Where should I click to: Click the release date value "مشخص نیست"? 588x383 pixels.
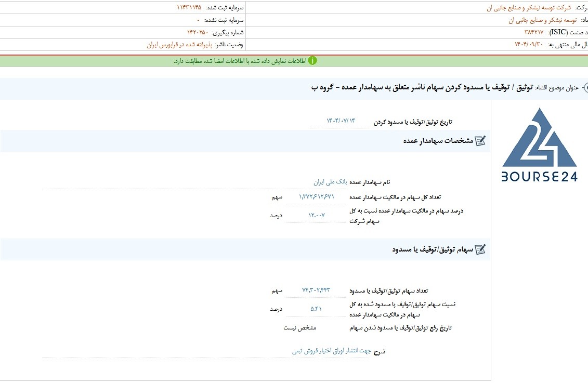(x=299, y=328)
